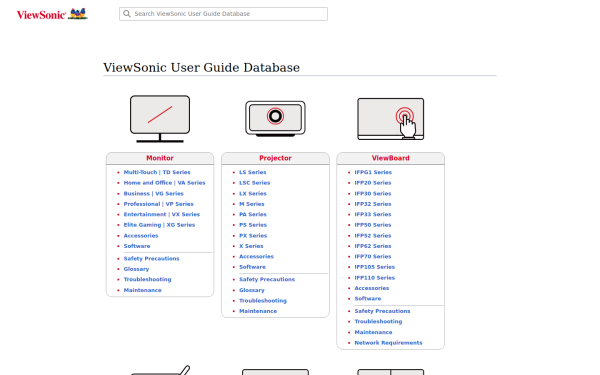Open Business | VG Series
The height and width of the screenshot is (375, 600).
pyautogui.click(x=153, y=194)
